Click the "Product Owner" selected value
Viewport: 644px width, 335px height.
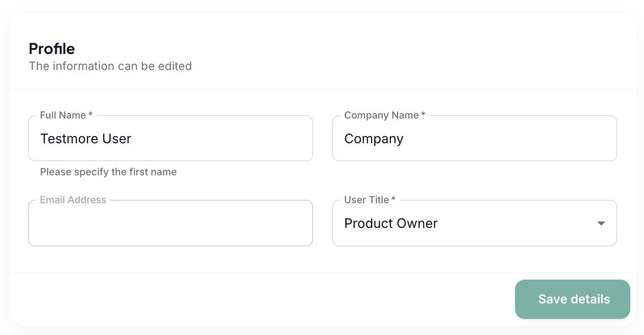pyautogui.click(x=391, y=223)
